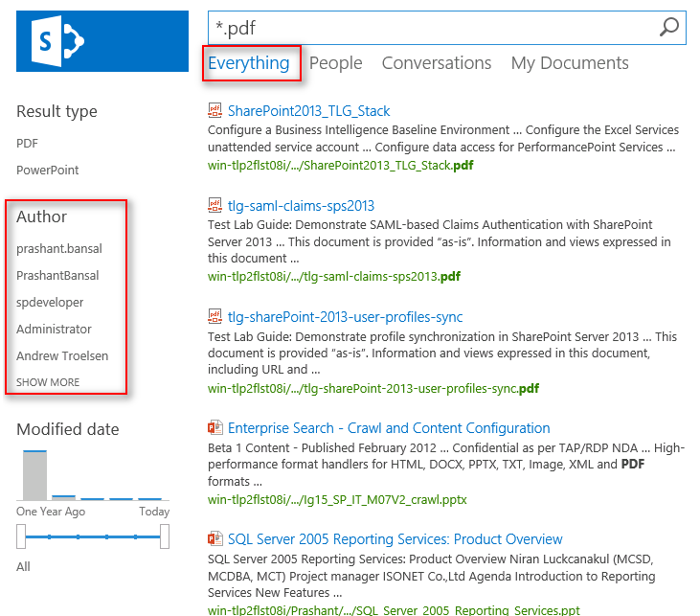
Task: Expand authors with SHOW MORE
Action: tap(48, 382)
